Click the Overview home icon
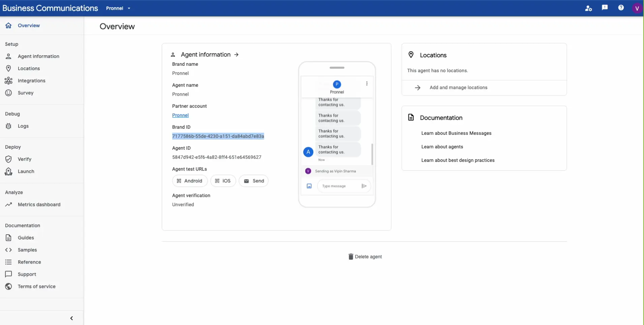644x325 pixels. coord(8,25)
